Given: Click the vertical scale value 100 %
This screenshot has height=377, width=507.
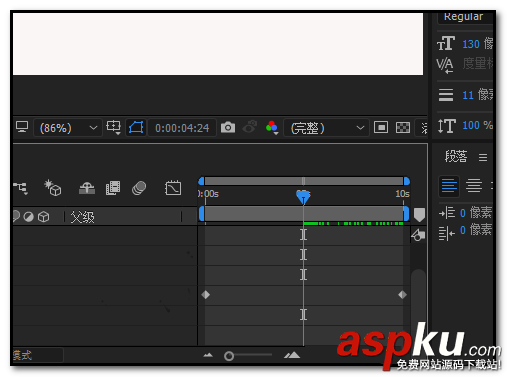Looking at the screenshot, I should point(477,125).
